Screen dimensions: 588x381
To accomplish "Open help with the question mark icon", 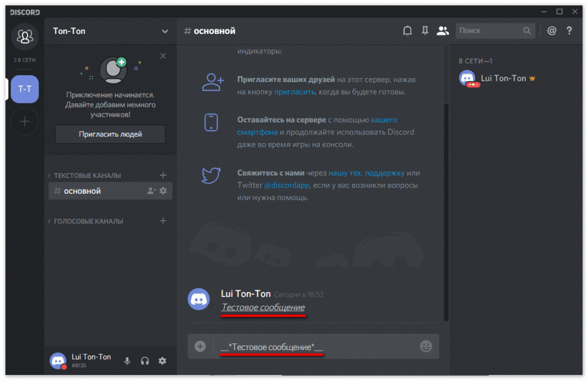I will [x=569, y=30].
